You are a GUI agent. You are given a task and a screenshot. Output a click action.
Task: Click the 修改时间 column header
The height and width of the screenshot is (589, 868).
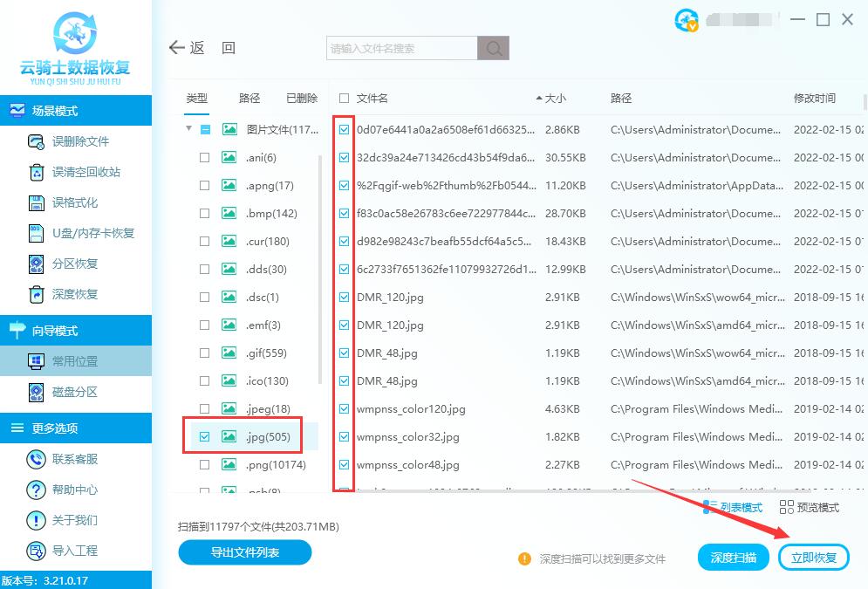(814, 98)
